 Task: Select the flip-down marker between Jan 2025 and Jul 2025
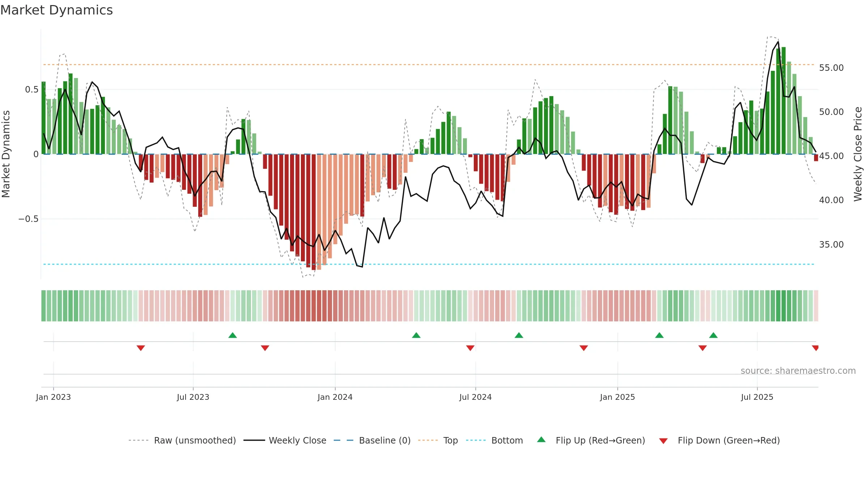pyautogui.click(x=703, y=348)
